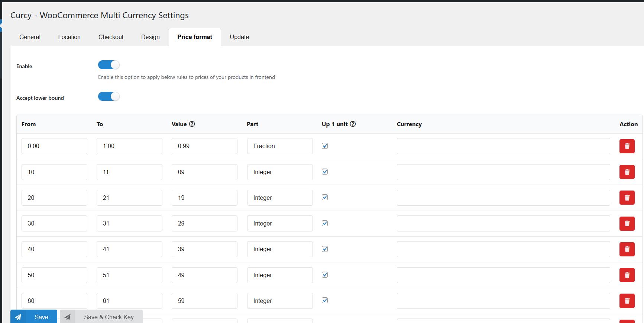
Task: Switch to the Update tab
Action: click(239, 37)
